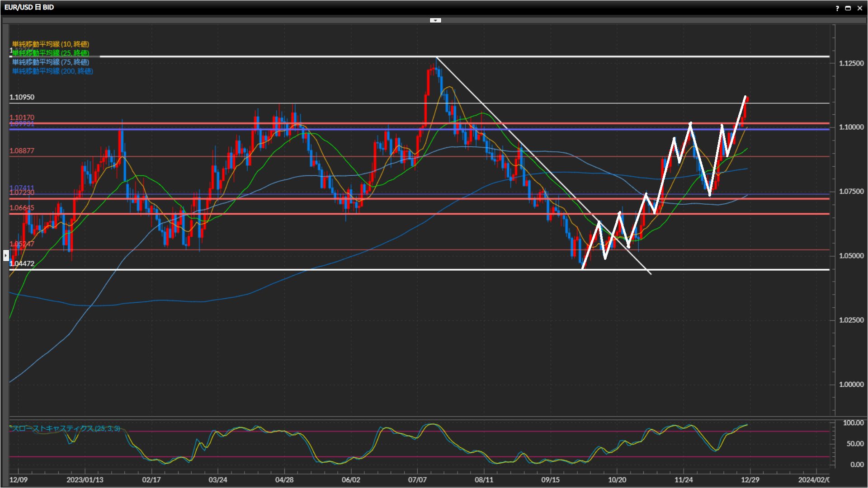The height and width of the screenshot is (488, 868).
Task: Open Slow Stochastics (25, 3, 3) indicator label
Action: [x=66, y=428]
